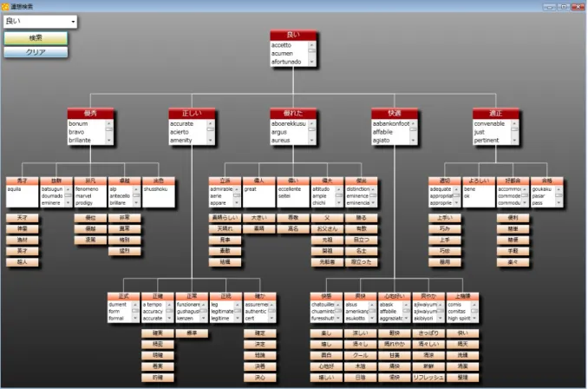Click the 晴れやか word button
This screenshot has height=389, width=588.
click(x=395, y=345)
